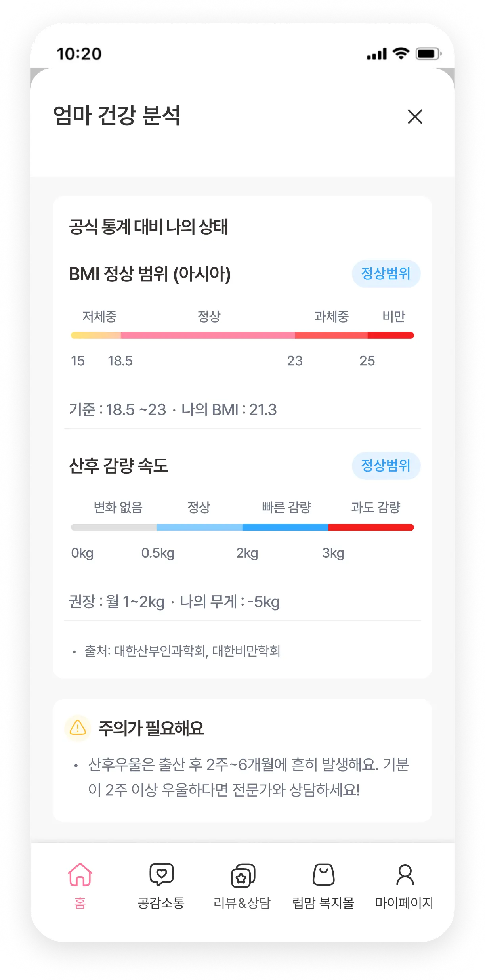Tap the cellular signal bars icon

coord(376,54)
